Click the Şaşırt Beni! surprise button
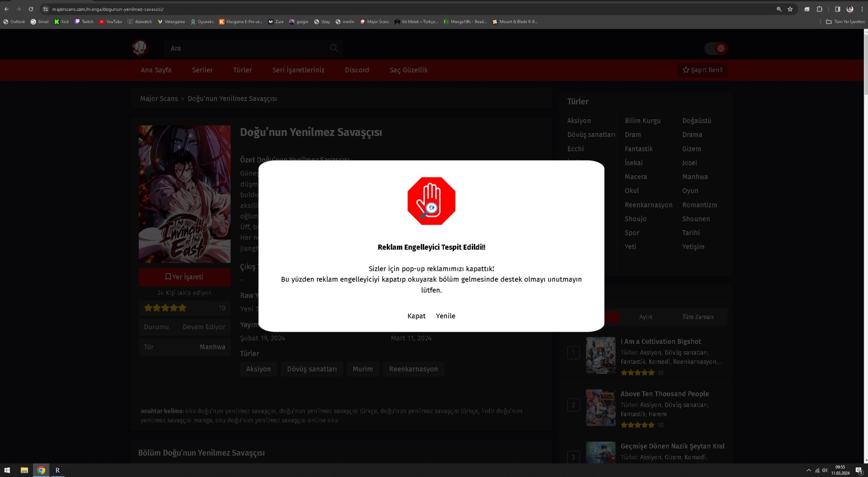Image resolution: width=868 pixels, height=477 pixels. pos(702,70)
